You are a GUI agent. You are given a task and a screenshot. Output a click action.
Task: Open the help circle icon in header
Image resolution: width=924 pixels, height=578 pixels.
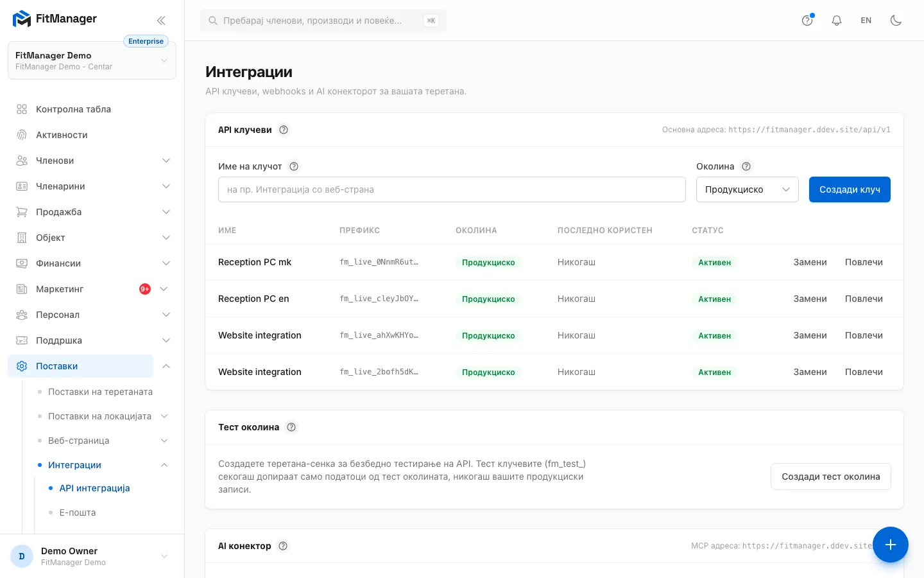tap(807, 21)
